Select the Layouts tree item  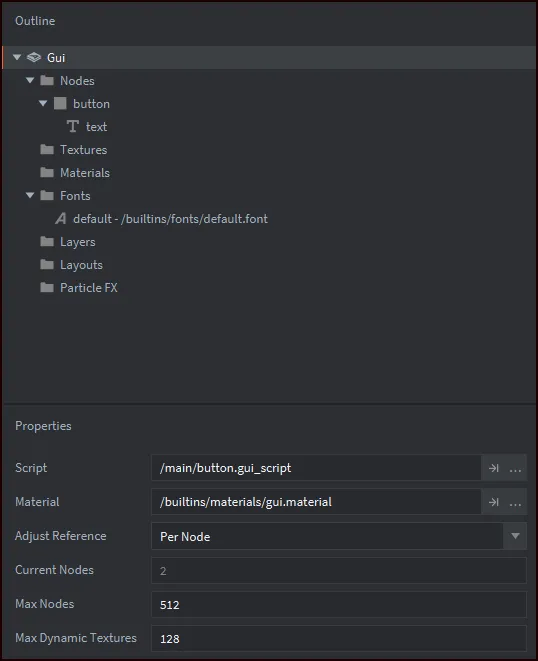[269, 264]
